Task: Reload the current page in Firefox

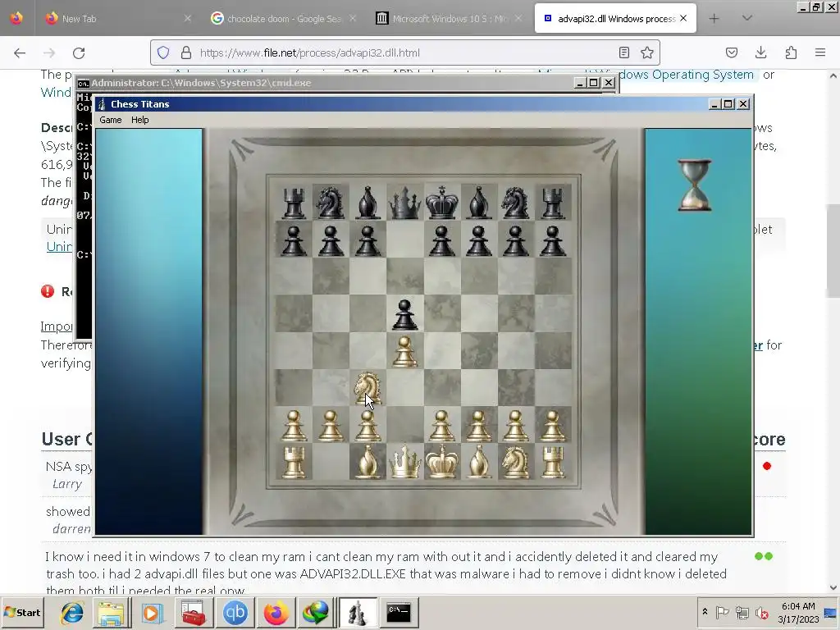Action: pos(80,52)
